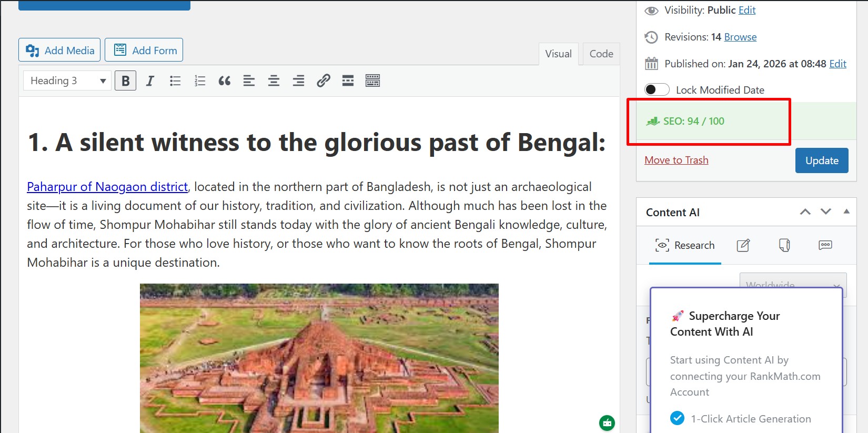This screenshot has height=433, width=868.
Task: Apply italic formatting
Action: [x=150, y=81]
